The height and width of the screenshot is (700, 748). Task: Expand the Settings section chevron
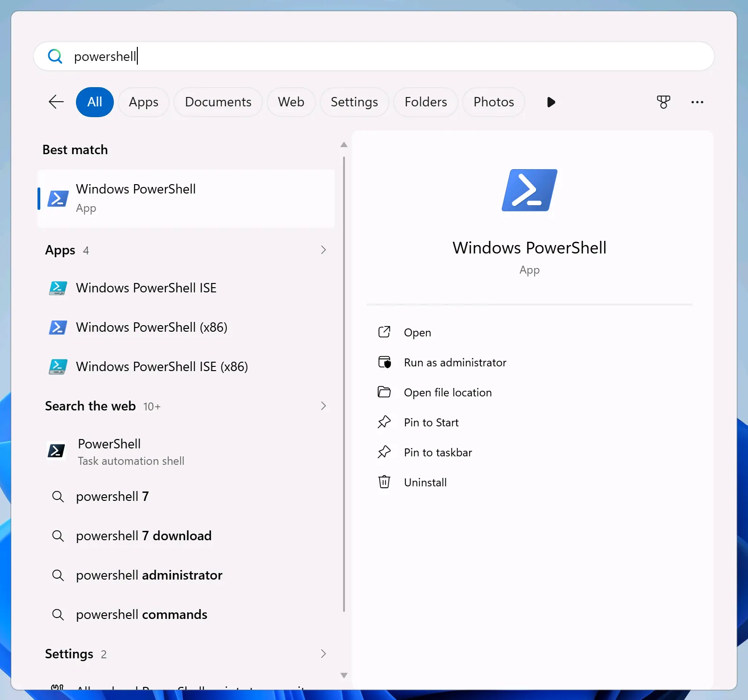point(323,654)
